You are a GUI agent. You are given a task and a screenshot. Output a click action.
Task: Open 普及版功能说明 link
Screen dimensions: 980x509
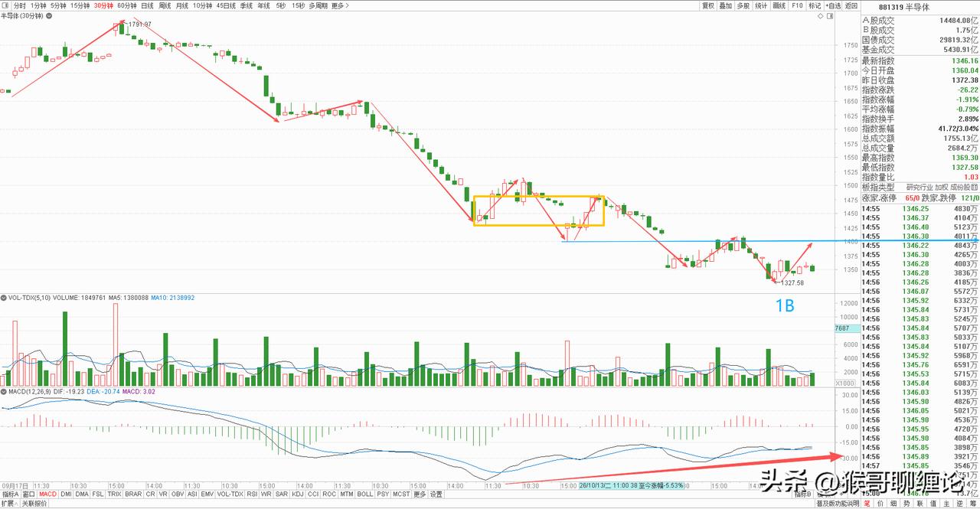coord(837,504)
